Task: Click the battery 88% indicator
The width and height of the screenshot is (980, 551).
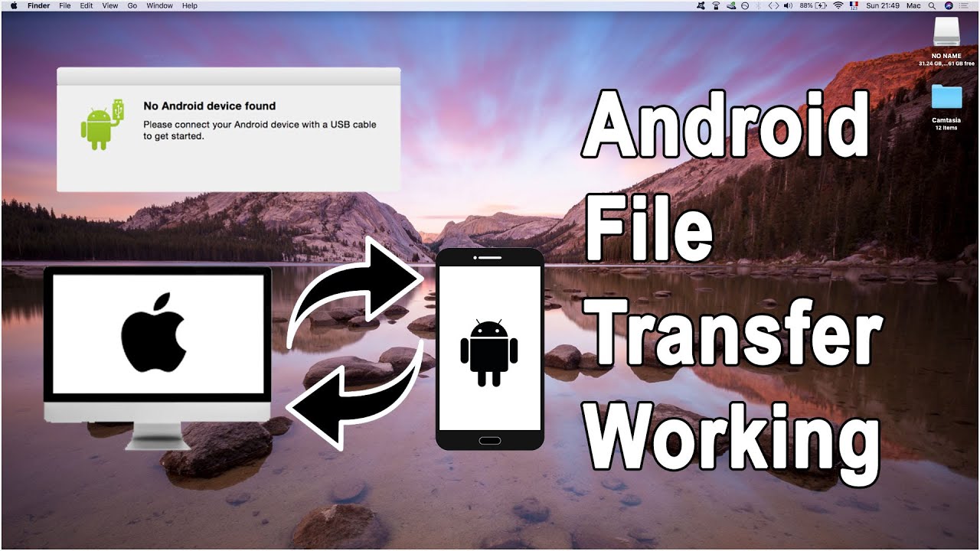Action: [x=813, y=5]
